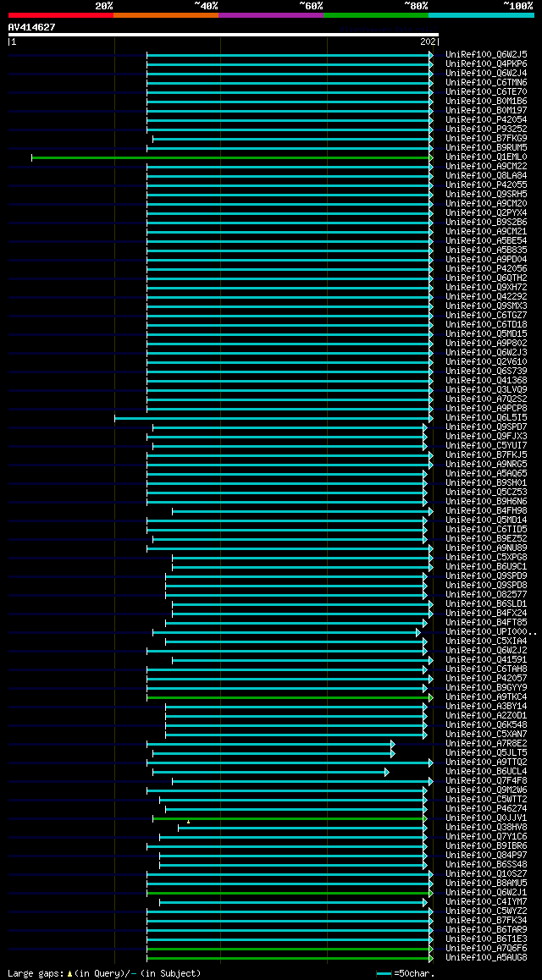Click the UniRef100_Q8LA84 label
Viewport: 542px width, 980px height.
pyautogui.click(x=486, y=176)
